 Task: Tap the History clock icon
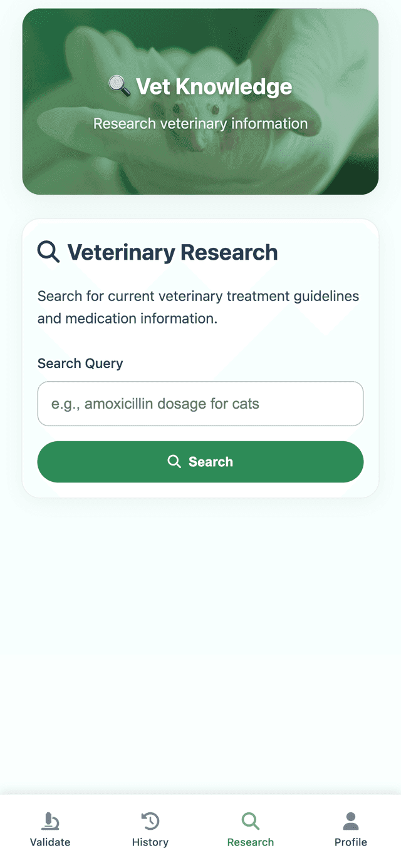[x=150, y=821]
